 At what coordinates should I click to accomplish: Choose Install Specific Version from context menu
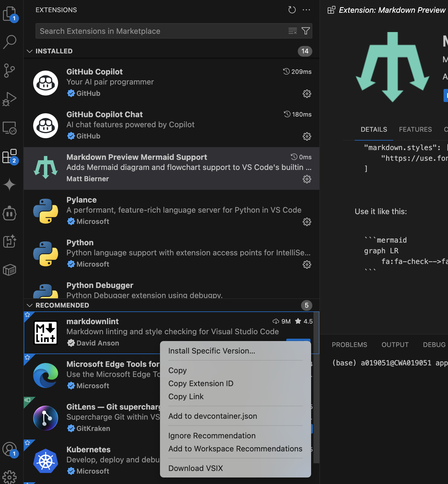tap(236, 351)
